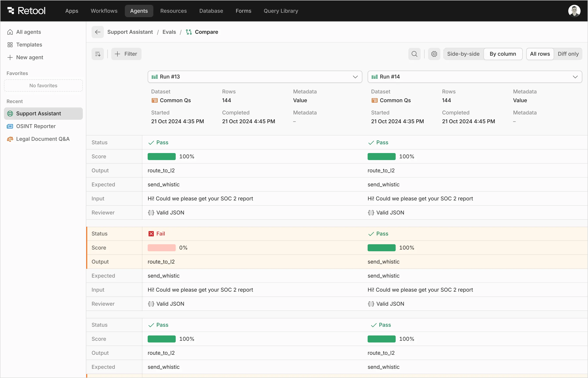Select All rows display mode
588x378 pixels.
pyautogui.click(x=540, y=54)
